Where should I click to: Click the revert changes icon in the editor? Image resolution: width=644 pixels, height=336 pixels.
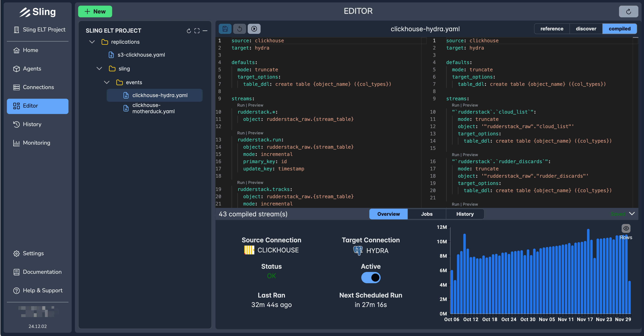(239, 29)
